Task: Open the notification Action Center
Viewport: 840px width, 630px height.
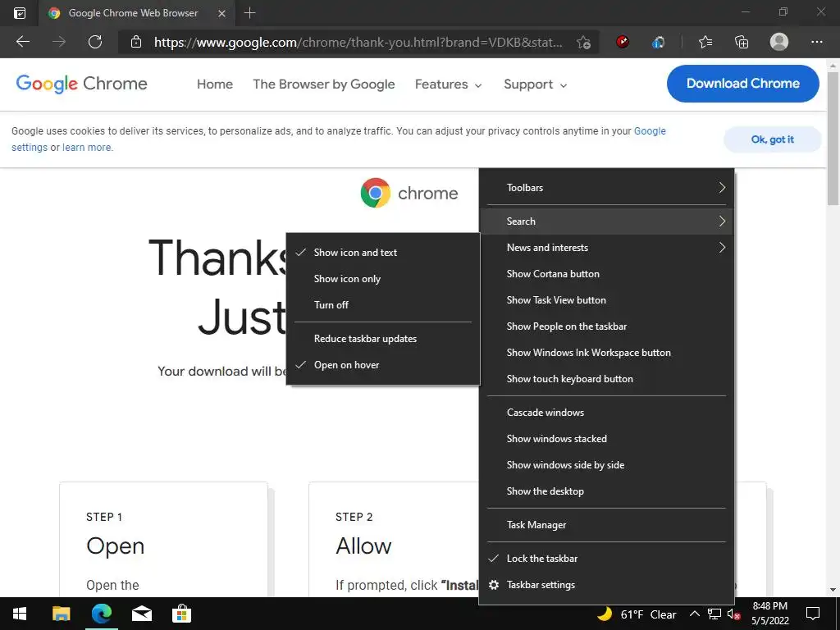Action: click(x=813, y=614)
